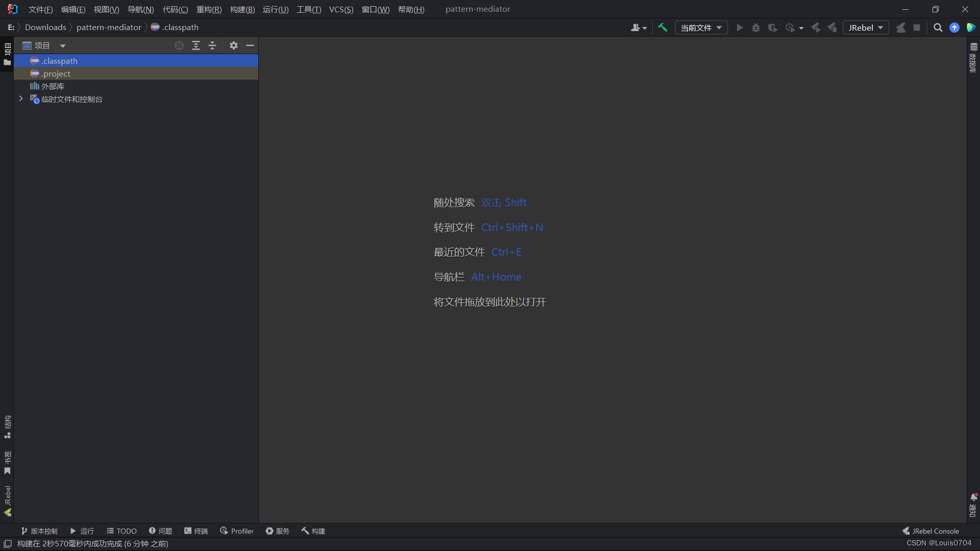This screenshot has width=980, height=551.
Task: Click Downloads in the breadcrumb path
Action: coord(45,27)
